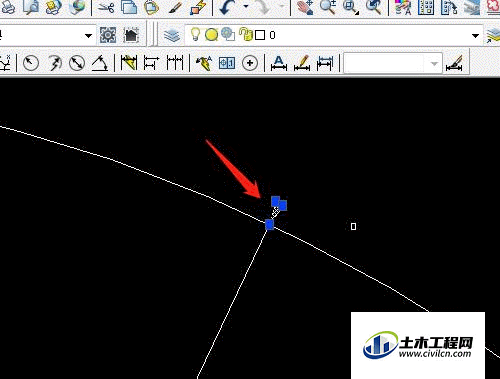Image resolution: width=500 pixels, height=379 pixels.
Task: Toggle layer 0 on/off lightbulb
Action: coord(195,34)
